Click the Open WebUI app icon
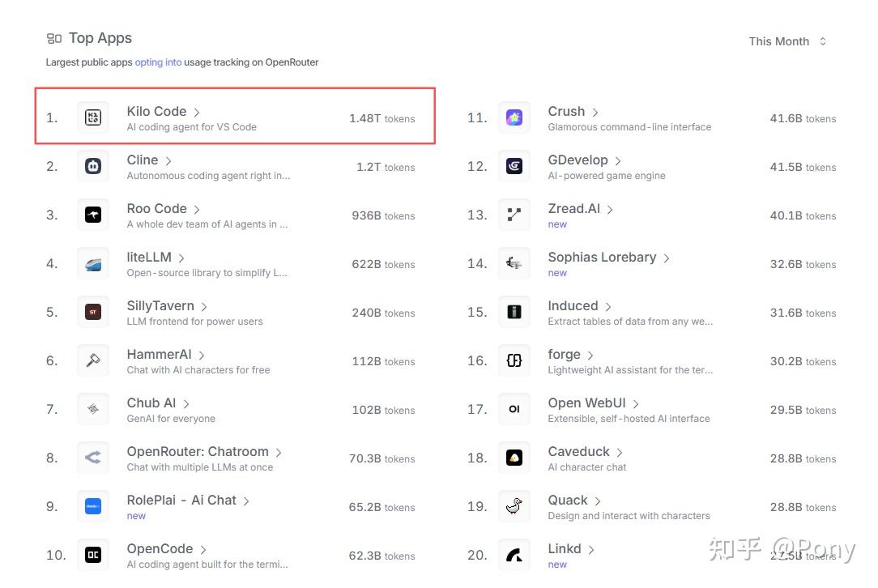The width and height of the screenshot is (878, 588). pos(514,409)
